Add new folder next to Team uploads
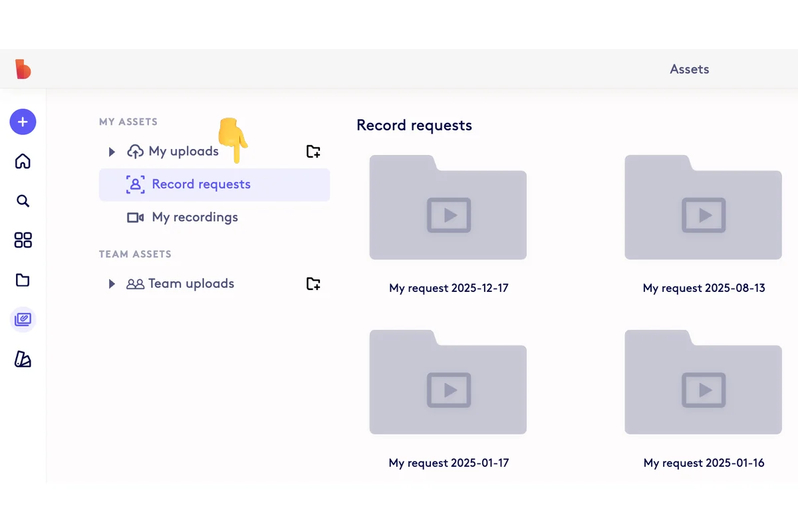 313,284
